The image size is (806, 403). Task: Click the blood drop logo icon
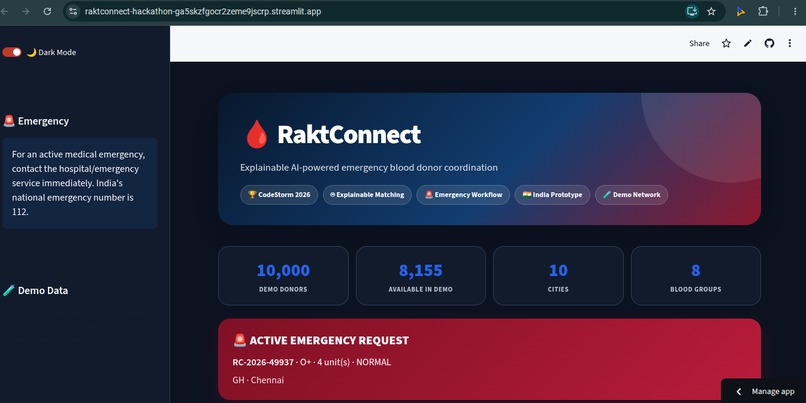(x=257, y=135)
